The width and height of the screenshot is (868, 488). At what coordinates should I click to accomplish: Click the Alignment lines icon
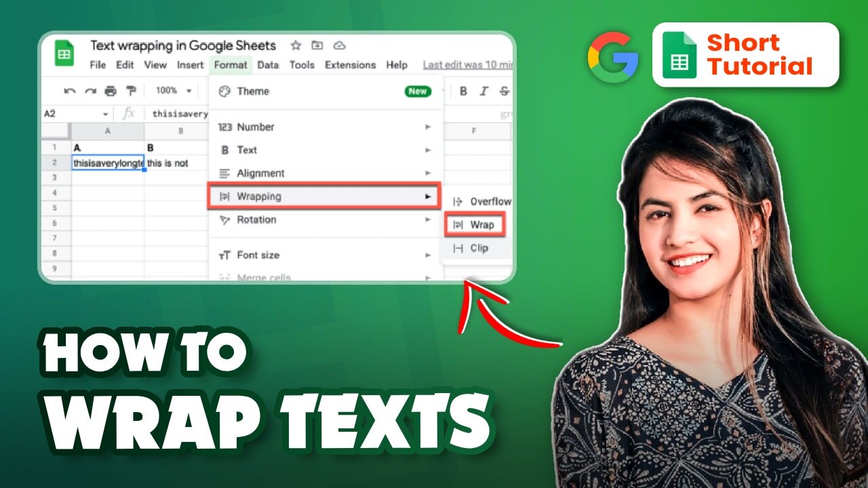(224, 173)
